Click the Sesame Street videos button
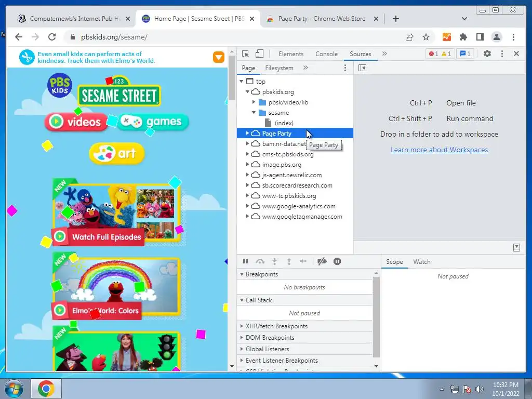The width and height of the screenshot is (532, 399). (x=76, y=122)
